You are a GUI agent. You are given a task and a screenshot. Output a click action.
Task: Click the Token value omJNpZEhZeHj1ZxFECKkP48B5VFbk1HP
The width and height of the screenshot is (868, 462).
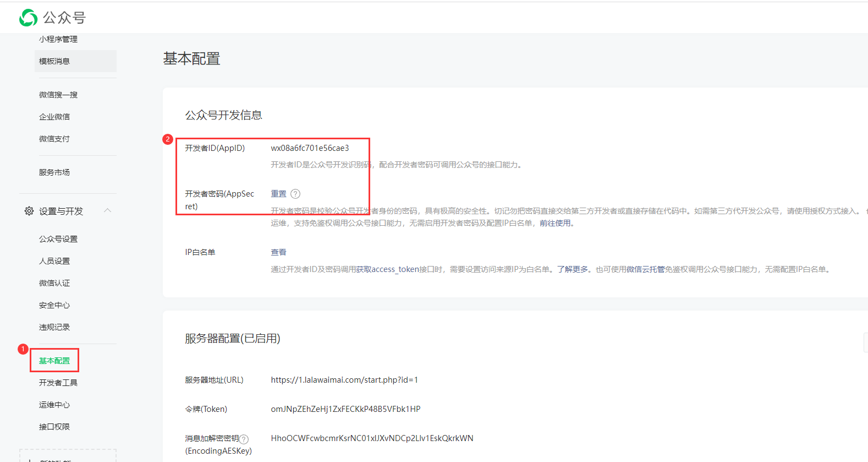click(345, 409)
